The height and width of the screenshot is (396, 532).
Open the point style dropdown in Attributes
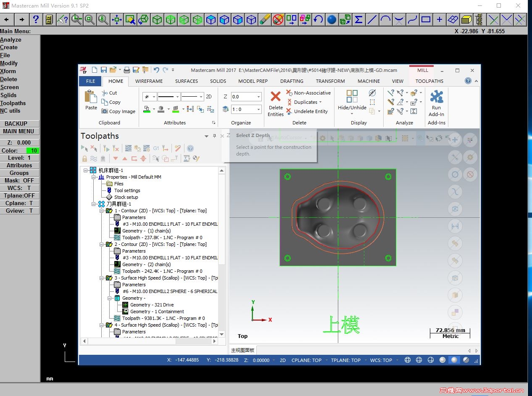[x=154, y=97]
